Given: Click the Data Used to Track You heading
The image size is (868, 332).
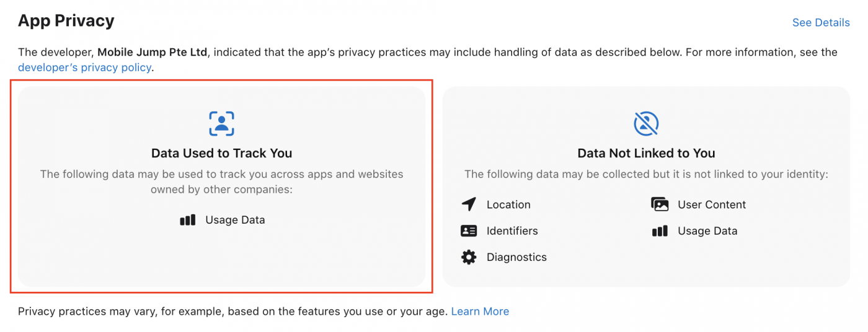Looking at the screenshot, I should 221,153.
